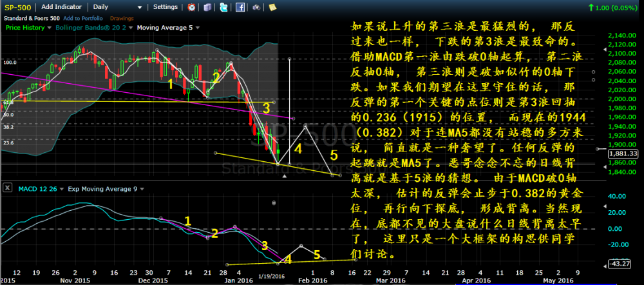Open the yellow sticky note icon
The width and height of the screenshot is (644, 285).
272,7
